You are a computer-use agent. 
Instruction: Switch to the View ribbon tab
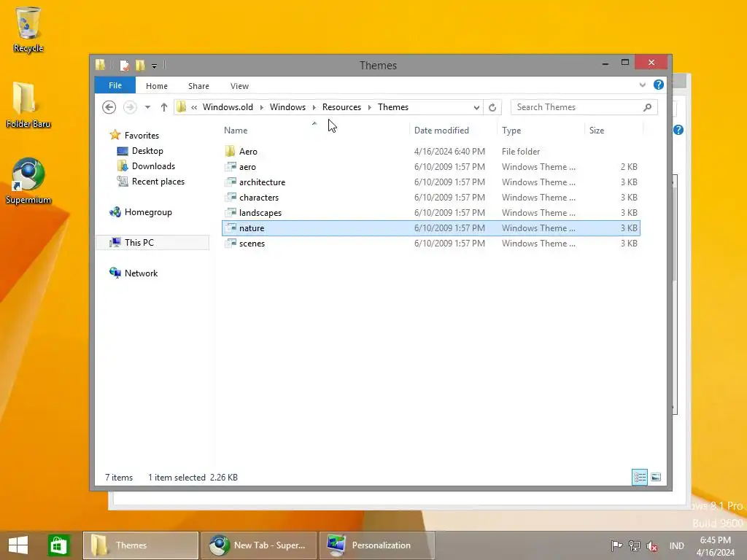tap(239, 86)
